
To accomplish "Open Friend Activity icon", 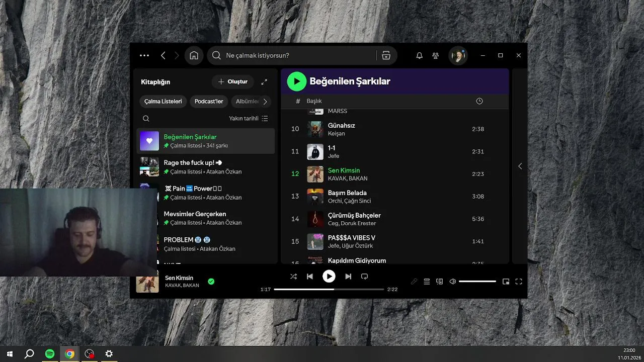I will [x=436, y=55].
